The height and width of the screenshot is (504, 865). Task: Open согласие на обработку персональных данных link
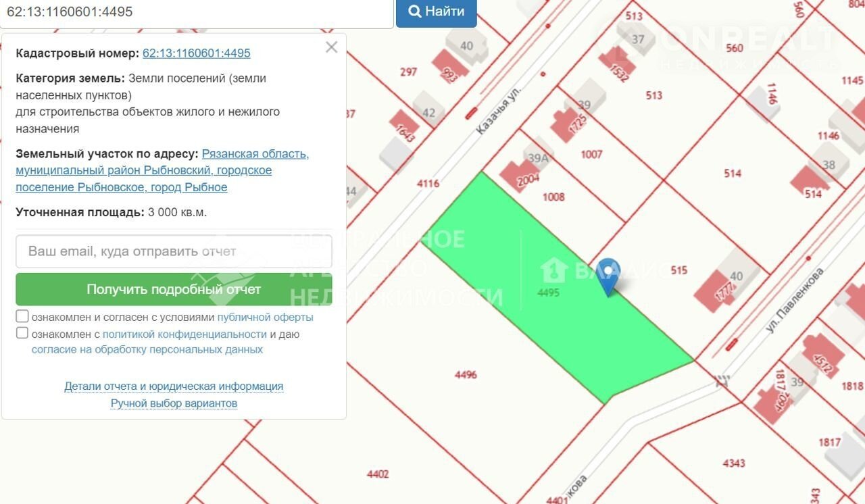(x=147, y=350)
